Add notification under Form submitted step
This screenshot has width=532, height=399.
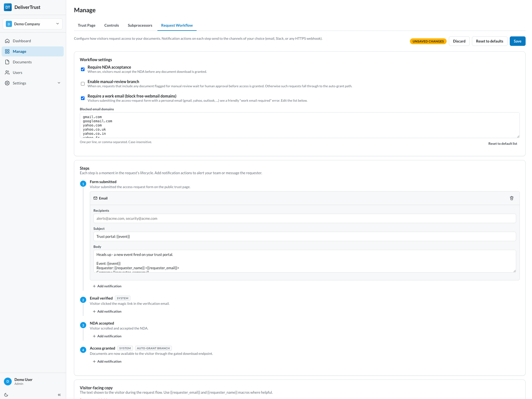point(107,286)
